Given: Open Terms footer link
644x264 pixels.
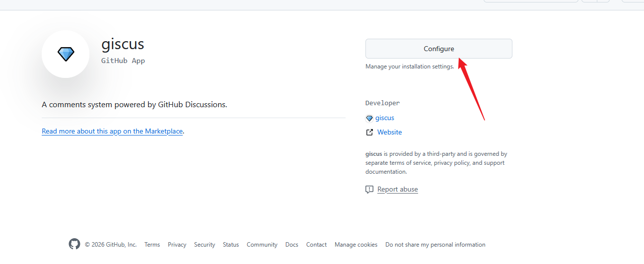Looking at the screenshot, I should [152, 245].
